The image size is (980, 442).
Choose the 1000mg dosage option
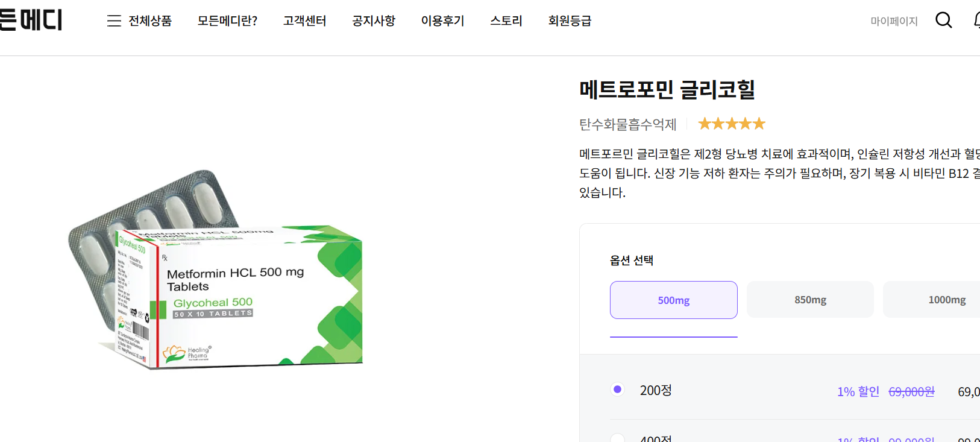pyautogui.click(x=932, y=300)
